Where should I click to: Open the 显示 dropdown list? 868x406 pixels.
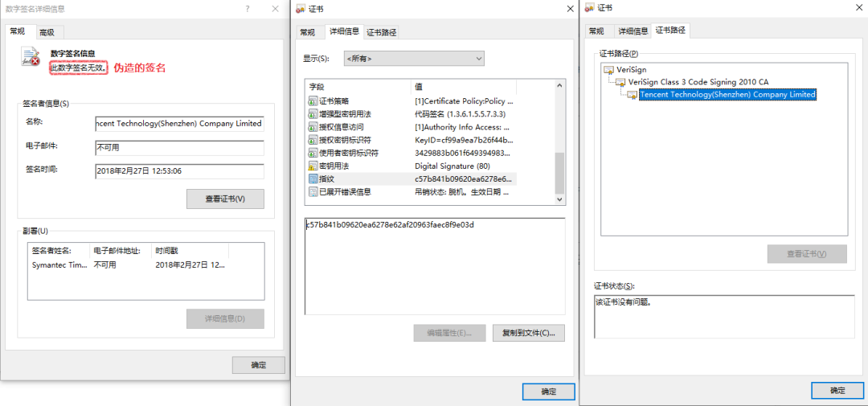point(414,58)
